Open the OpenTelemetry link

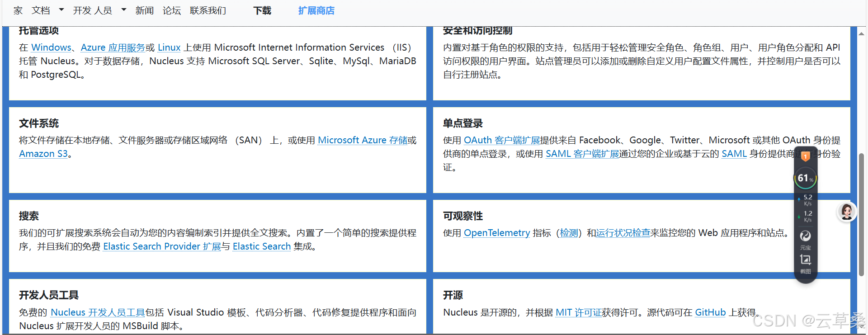(x=497, y=233)
